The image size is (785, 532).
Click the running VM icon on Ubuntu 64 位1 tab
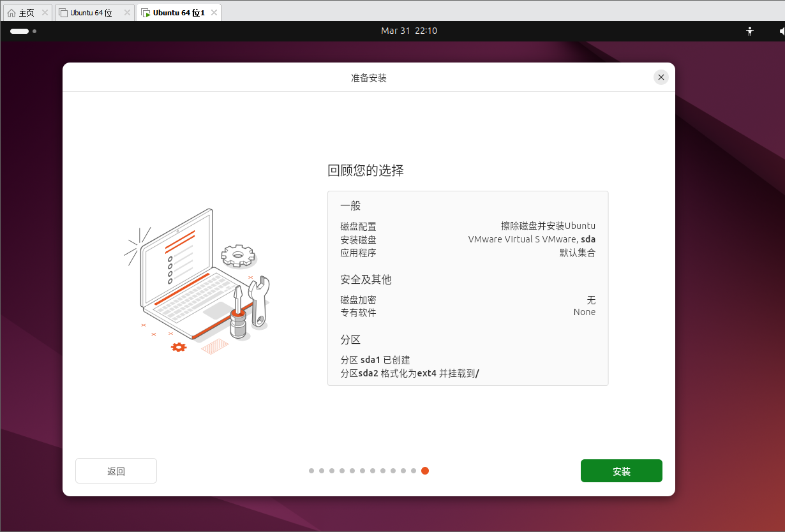pyautogui.click(x=146, y=13)
